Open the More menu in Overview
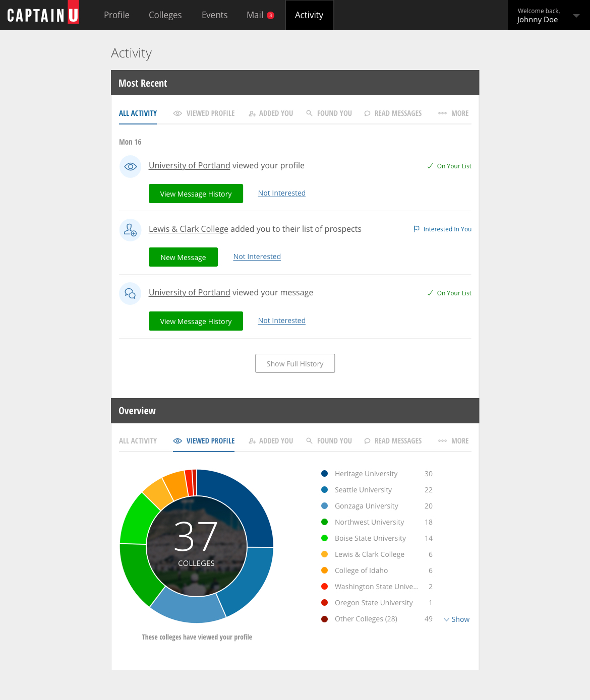This screenshot has width=590, height=700. (x=453, y=441)
